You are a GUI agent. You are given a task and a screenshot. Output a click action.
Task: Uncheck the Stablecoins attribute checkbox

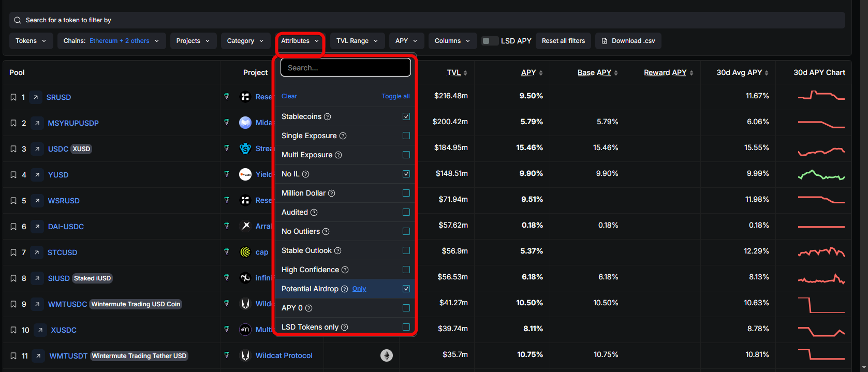point(406,116)
